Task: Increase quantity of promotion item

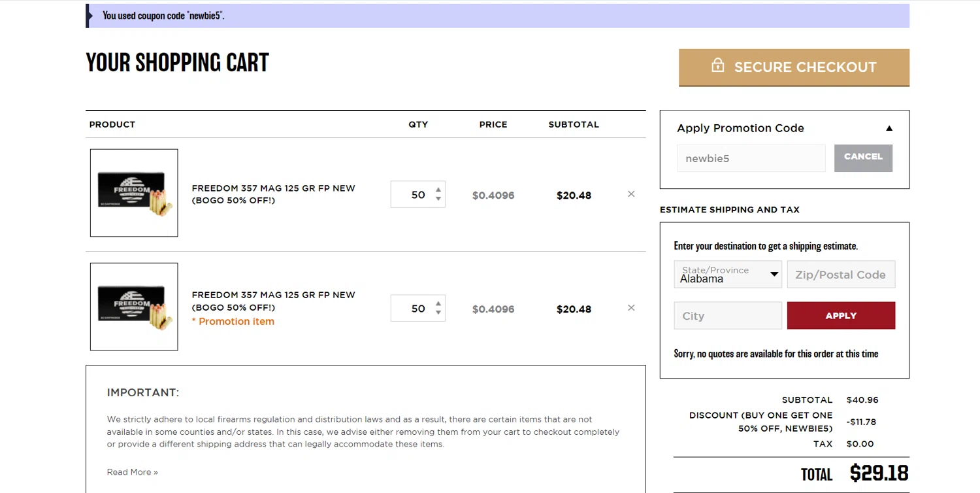Action: [x=438, y=304]
